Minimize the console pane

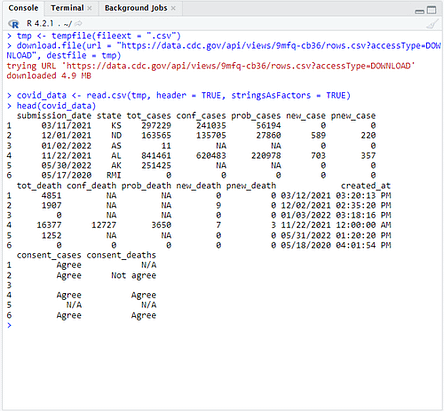tap(420, 11)
